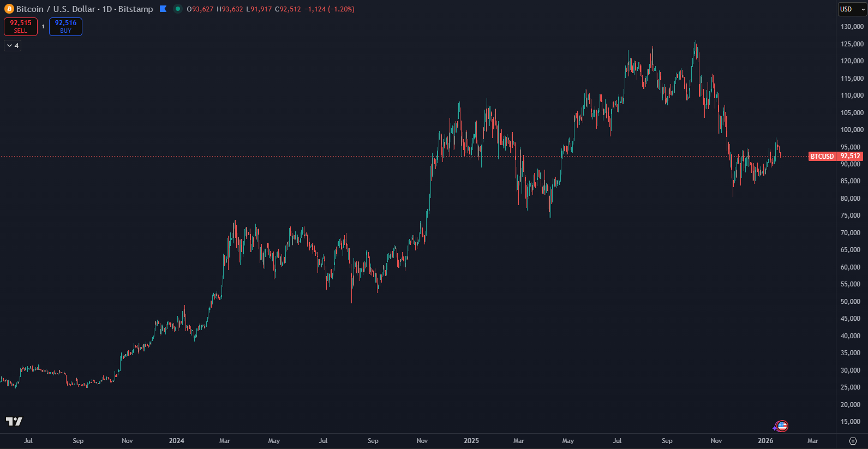The image size is (868, 449).
Task: Click the 65,000 price axis label
Action: (851, 250)
